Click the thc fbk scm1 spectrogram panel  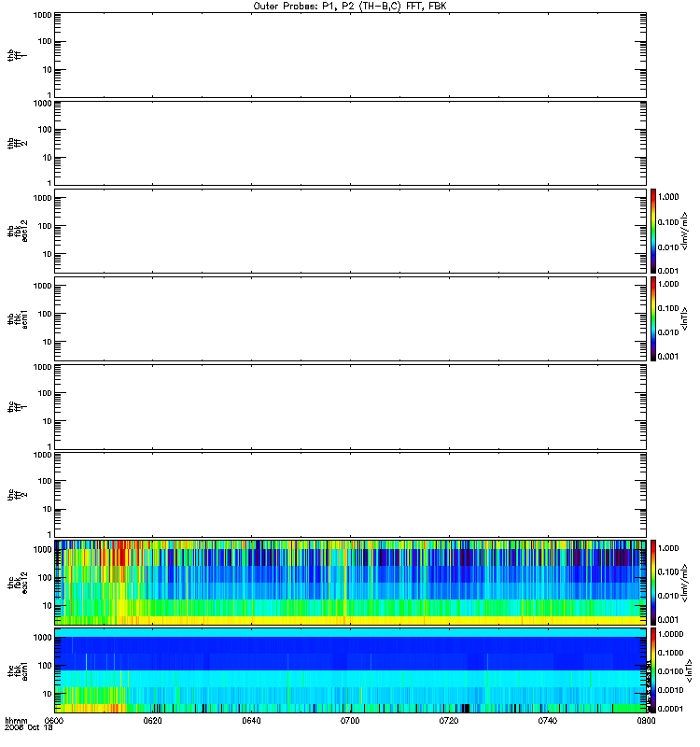click(x=350, y=670)
